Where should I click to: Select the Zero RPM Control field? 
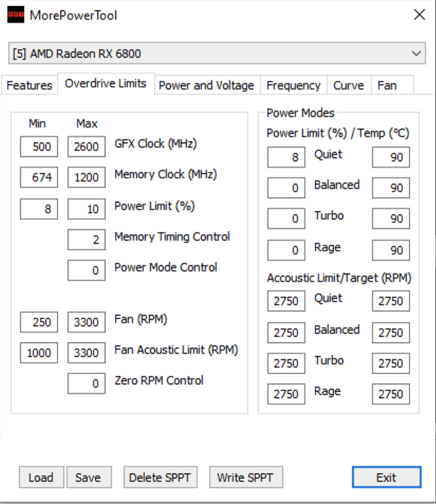click(x=86, y=384)
